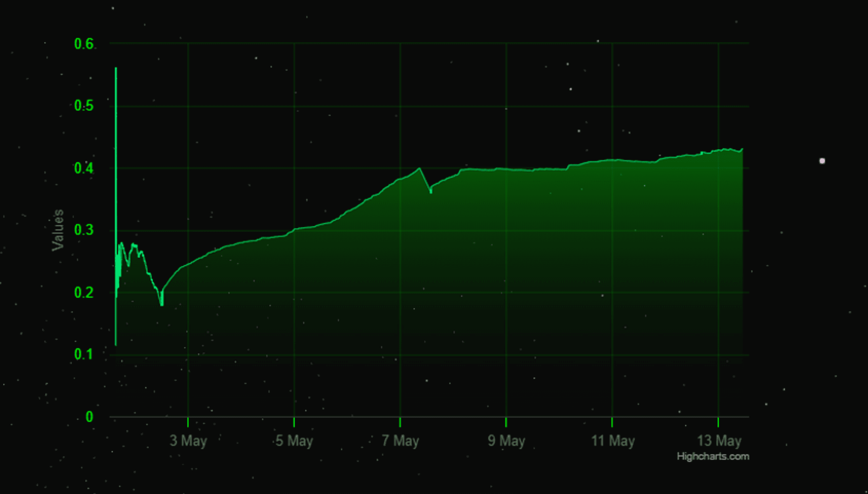Click the initial spike peak near 0.56

[116, 68]
